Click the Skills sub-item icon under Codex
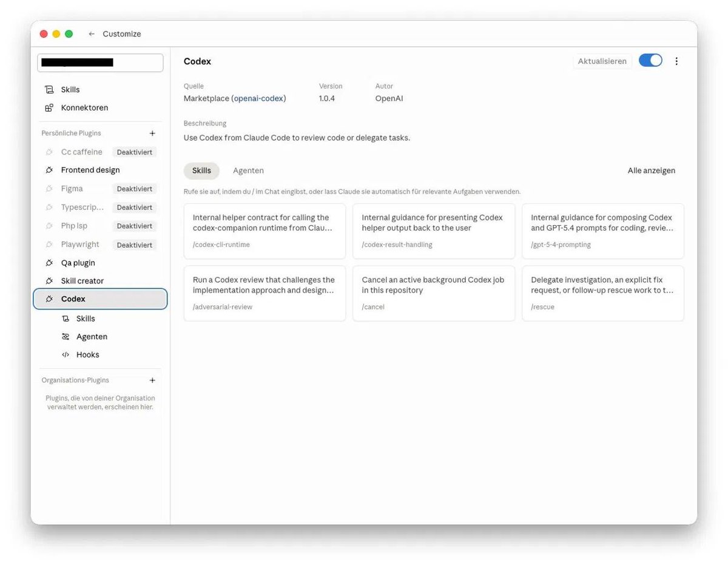The height and width of the screenshot is (565, 728). coord(66,319)
